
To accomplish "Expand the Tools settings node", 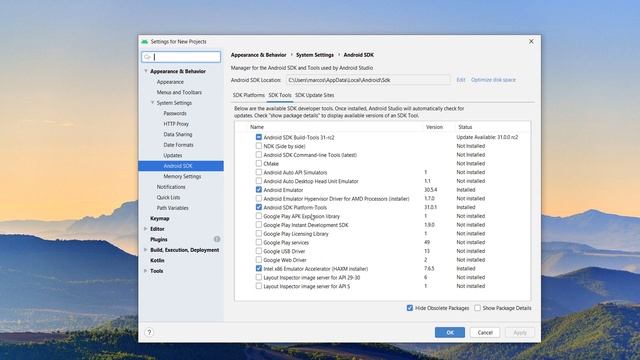I will 146,271.
